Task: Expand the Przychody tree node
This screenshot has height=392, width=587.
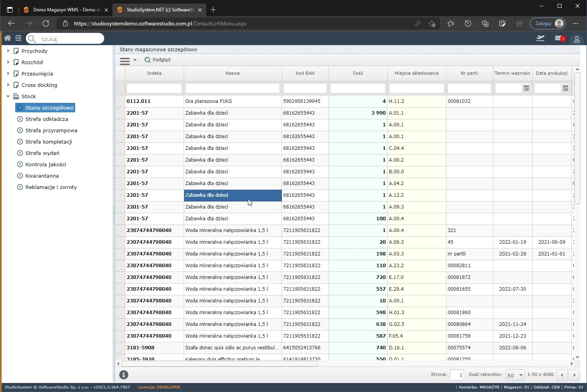Action: pos(8,51)
